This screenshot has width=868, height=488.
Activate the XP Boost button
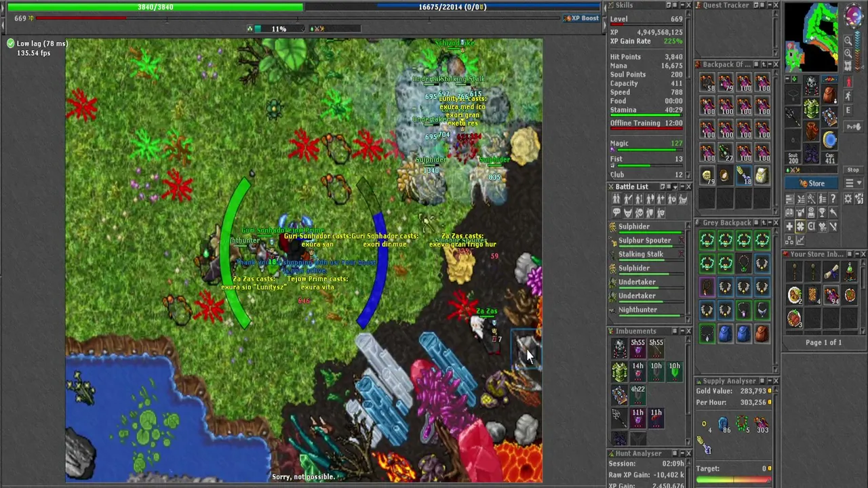(581, 18)
